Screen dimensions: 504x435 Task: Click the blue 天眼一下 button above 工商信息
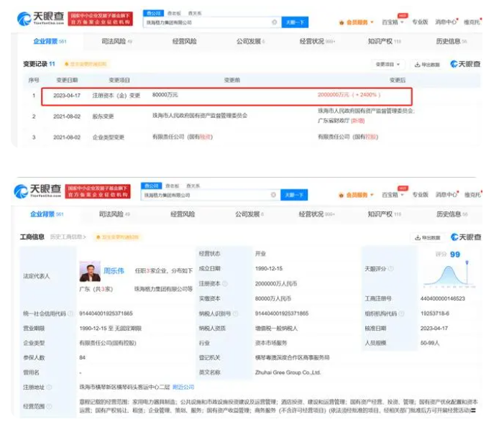(x=294, y=195)
